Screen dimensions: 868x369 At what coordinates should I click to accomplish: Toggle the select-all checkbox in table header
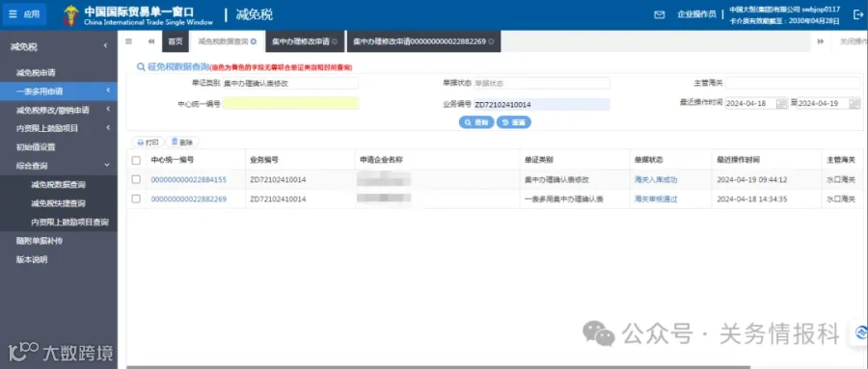tap(136, 160)
